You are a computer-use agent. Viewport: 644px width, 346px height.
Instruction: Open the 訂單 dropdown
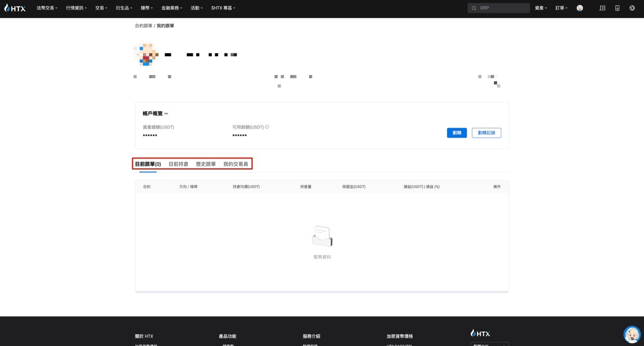561,8
